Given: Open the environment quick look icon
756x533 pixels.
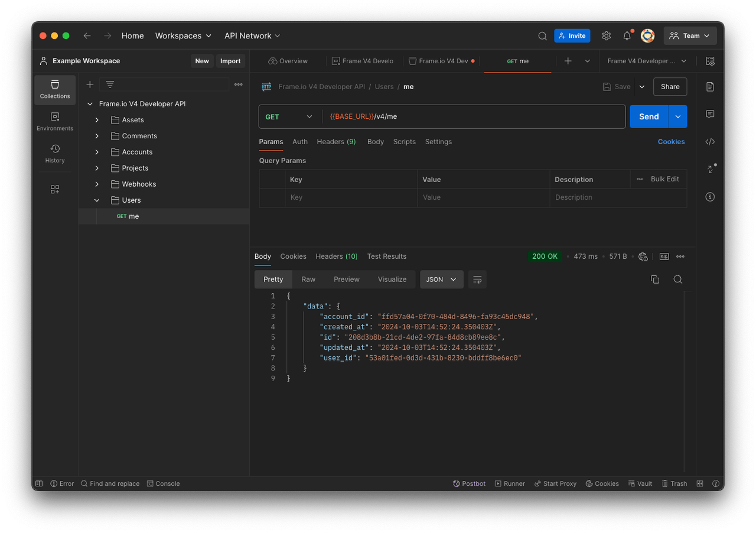Looking at the screenshot, I should [710, 61].
